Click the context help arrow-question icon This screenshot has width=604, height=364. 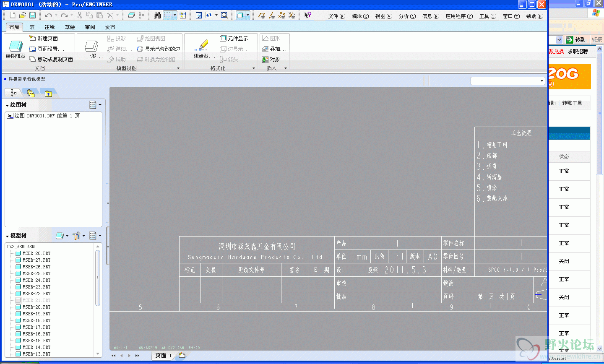click(x=308, y=15)
